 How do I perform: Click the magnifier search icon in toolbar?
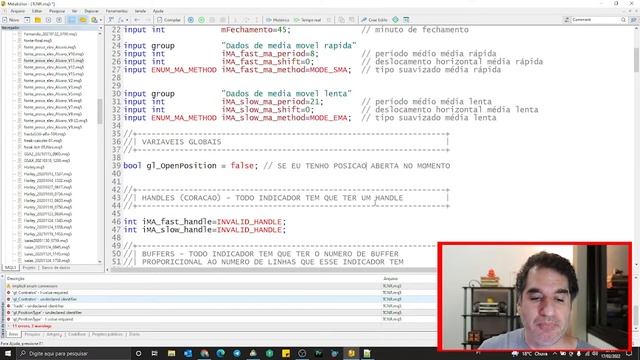point(623,20)
